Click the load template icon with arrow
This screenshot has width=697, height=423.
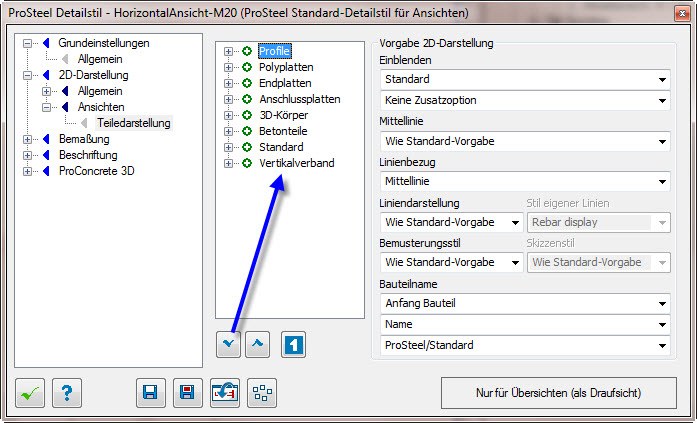point(225,393)
